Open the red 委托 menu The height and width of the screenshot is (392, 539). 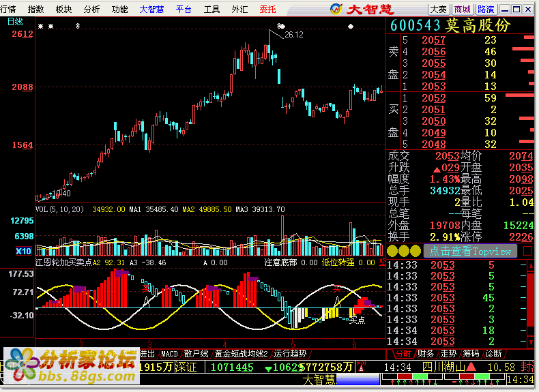coord(267,10)
